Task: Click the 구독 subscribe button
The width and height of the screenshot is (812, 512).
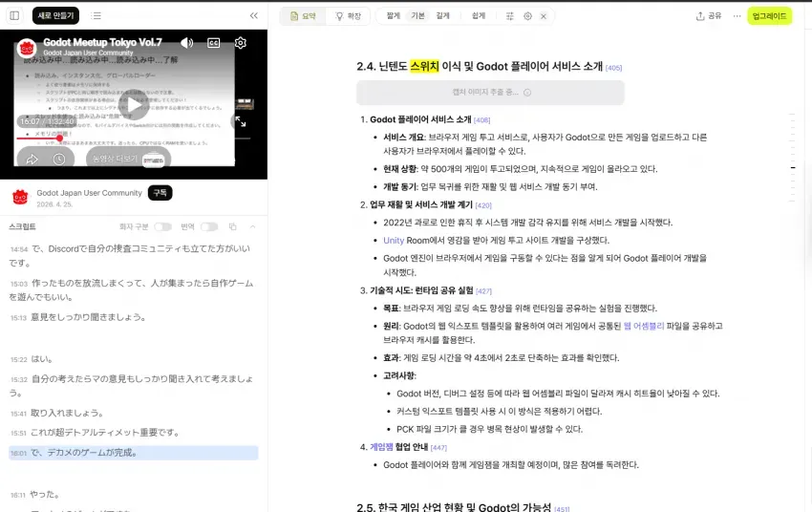Action: click(x=160, y=193)
